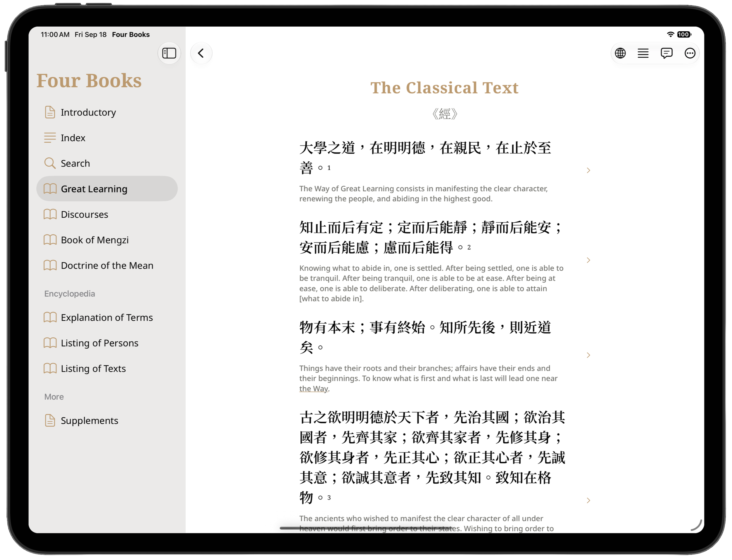
Task: Click the 'Encyclopedia' section label
Action: 70,294
